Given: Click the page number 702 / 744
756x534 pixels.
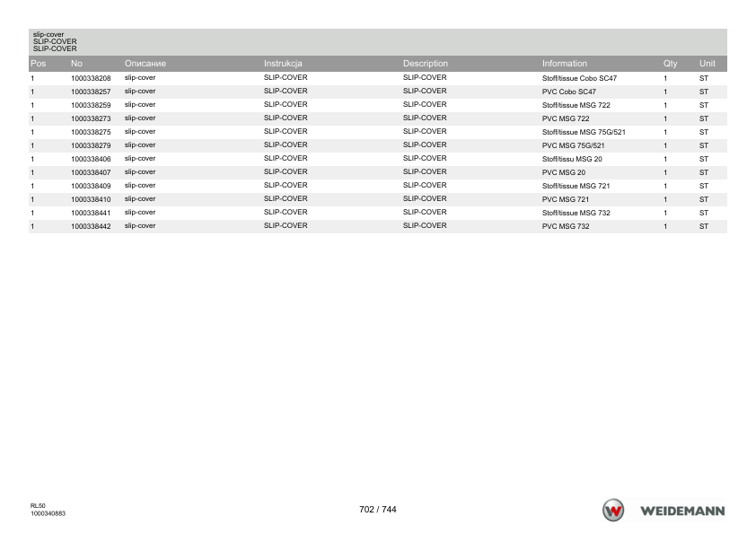Looking at the screenshot, I should [x=377, y=510].
